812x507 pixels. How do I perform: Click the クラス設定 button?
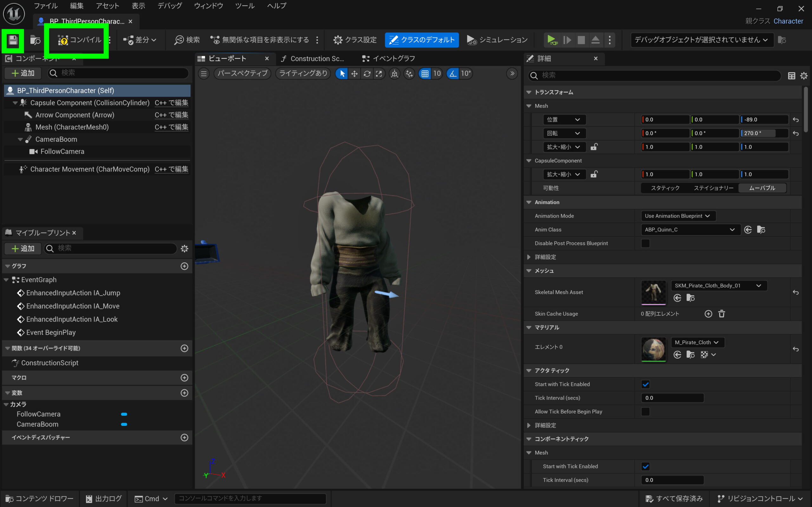(x=355, y=40)
